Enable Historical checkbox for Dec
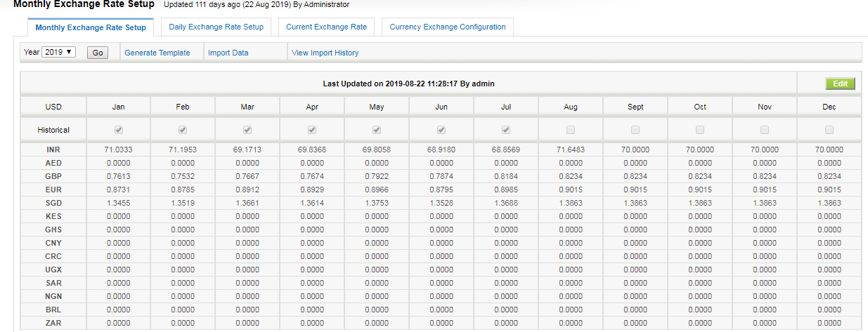This screenshot has height=332, width=868. (x=829, y=130)
